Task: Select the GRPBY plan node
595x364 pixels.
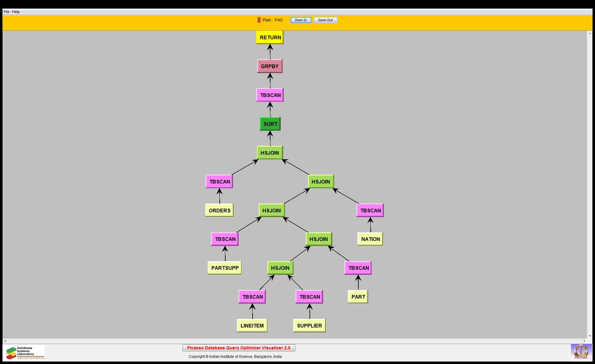Action: (x=270, y=66)
